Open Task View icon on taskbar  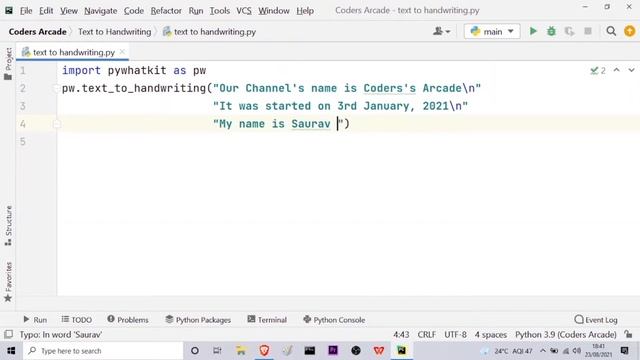tap(217, 351)
